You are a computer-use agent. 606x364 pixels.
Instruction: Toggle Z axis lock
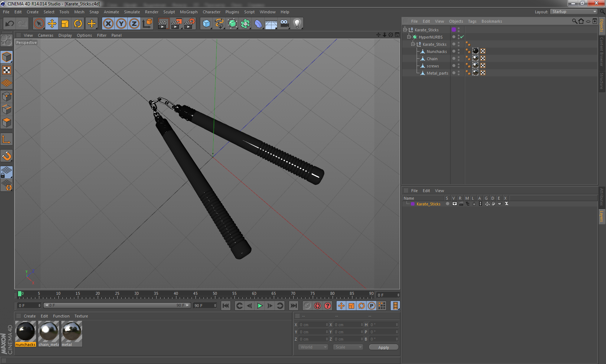coord(134,24)
